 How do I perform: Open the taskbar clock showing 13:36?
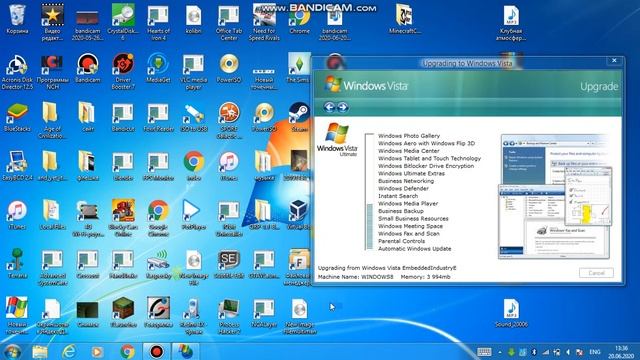point(621,352)
